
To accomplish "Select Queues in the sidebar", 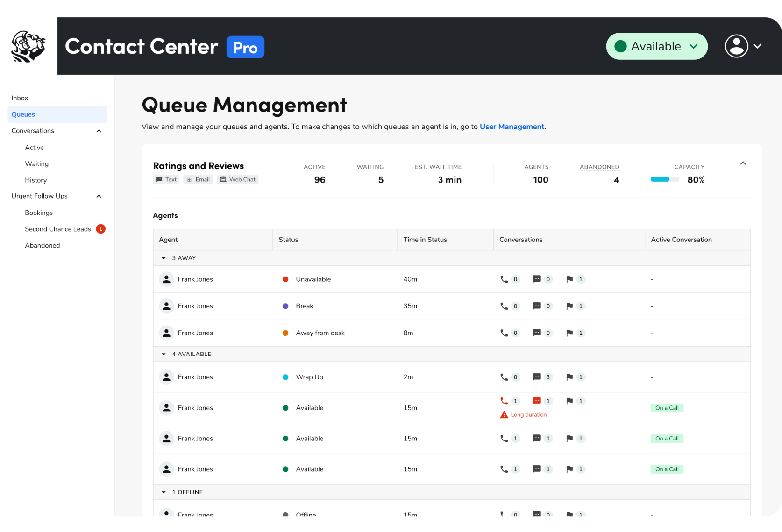I will (57, 114).
